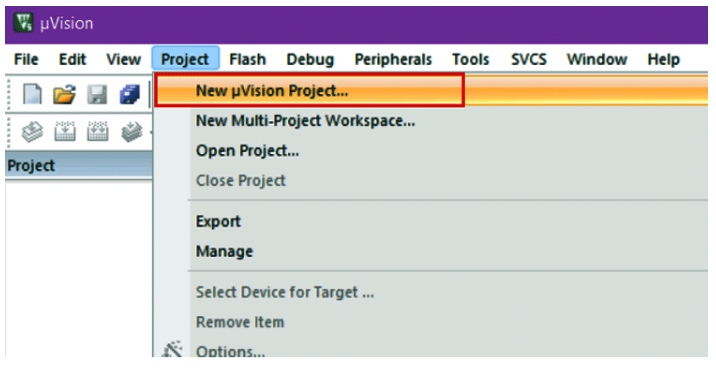Open the Peripherals menu

click(393, 59)
